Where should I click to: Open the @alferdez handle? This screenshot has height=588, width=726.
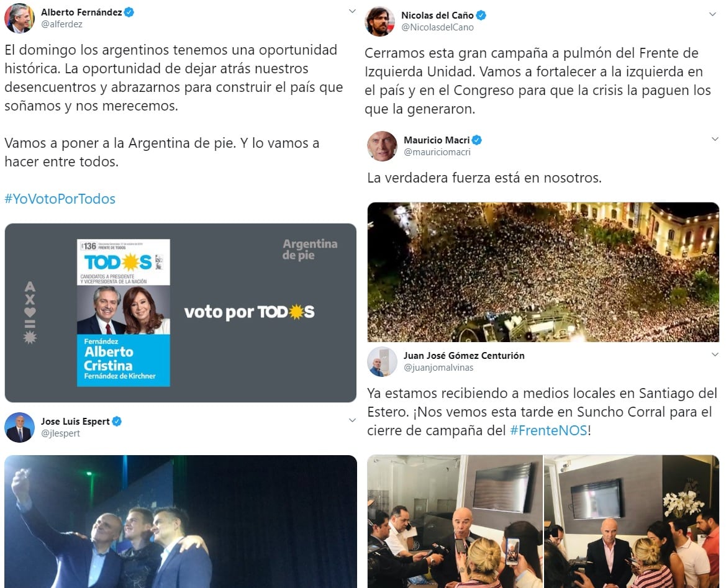point(61,24)
